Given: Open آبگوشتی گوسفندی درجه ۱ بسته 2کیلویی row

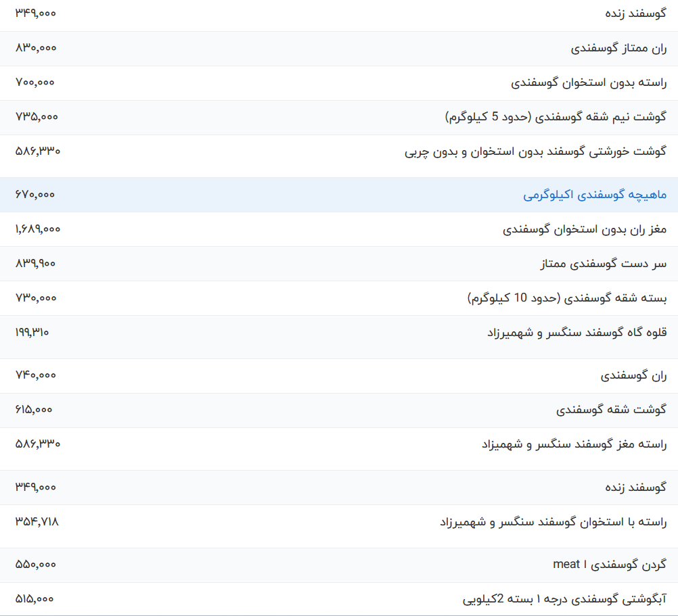Looking at the screenshot, I should 568,598.
